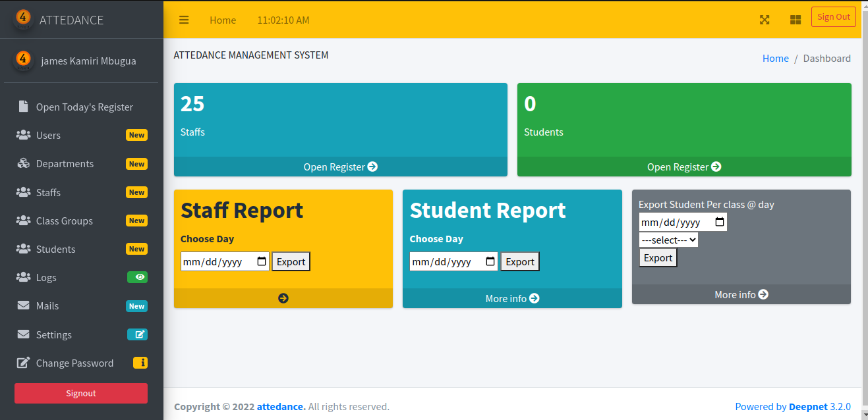Viewport: 868px width, 420px height.
Task: Click the Departments cubes icon in sidebar
Action: click(24, 163)
